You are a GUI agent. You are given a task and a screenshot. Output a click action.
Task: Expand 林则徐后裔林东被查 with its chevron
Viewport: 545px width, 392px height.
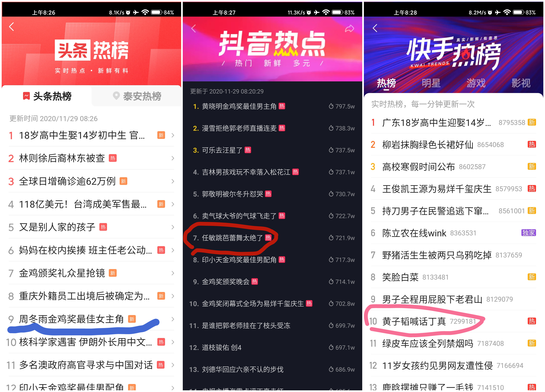click(172, 158)
